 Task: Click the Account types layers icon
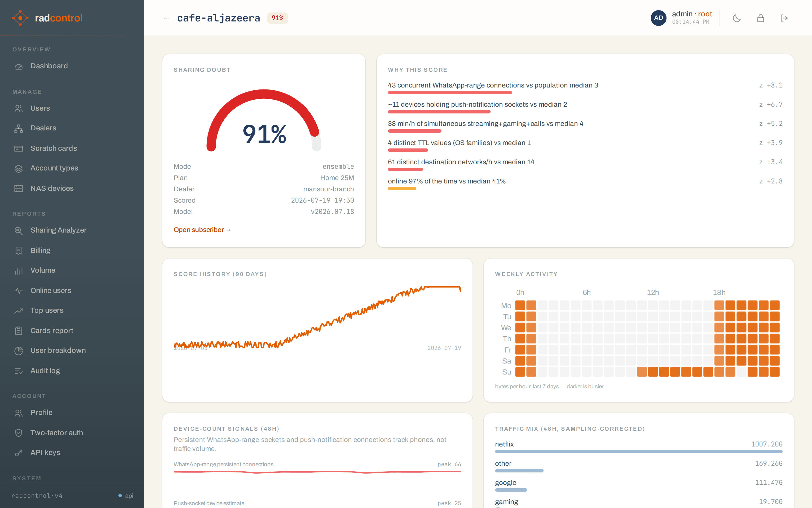click(19, 168)
